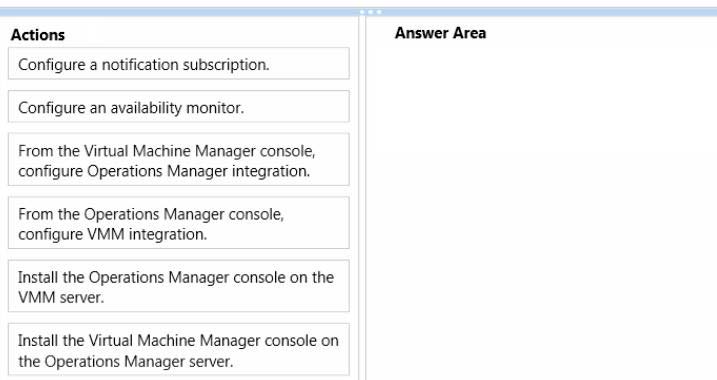Click the 'Answer Area' heading text
The width and height of the screenshot is (717, 380).
440,33
